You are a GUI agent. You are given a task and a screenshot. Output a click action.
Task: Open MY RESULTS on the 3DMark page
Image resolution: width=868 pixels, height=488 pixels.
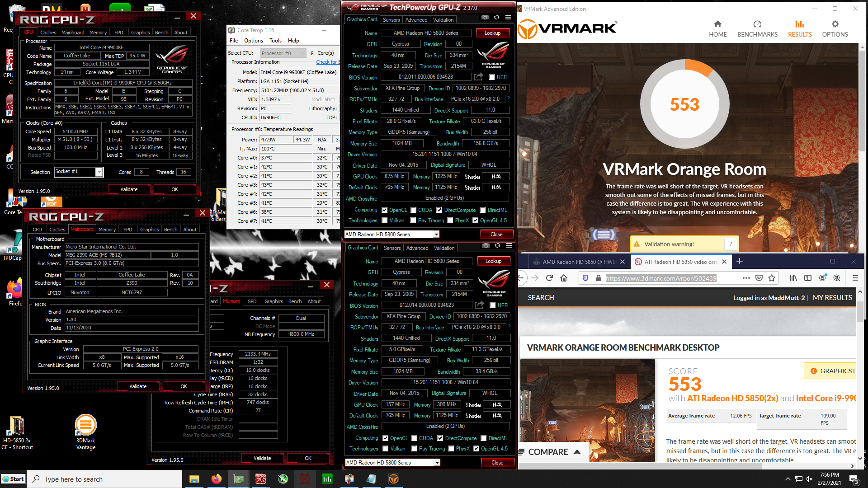832,297
